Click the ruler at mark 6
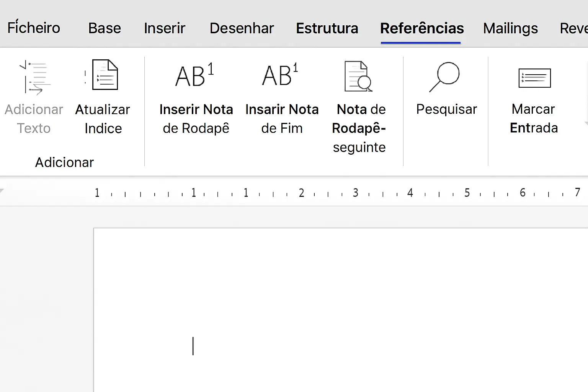Viewport: 588px width, 392px height. tap(523, 193)
